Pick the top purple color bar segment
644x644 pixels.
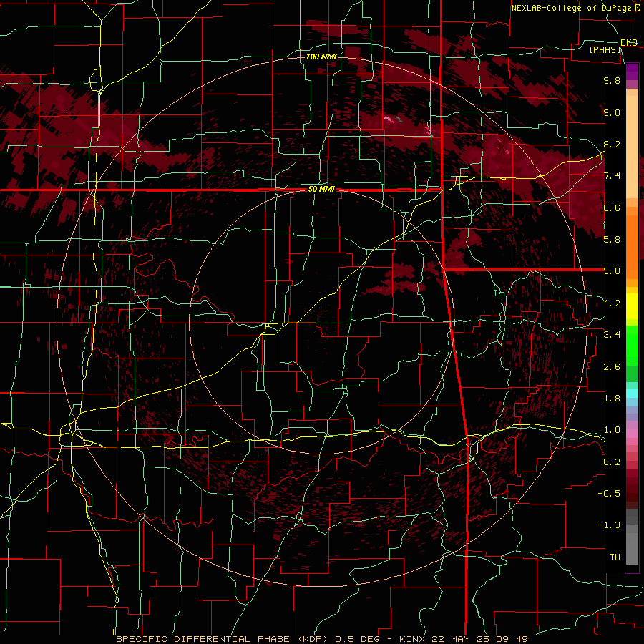click(632, 72)
